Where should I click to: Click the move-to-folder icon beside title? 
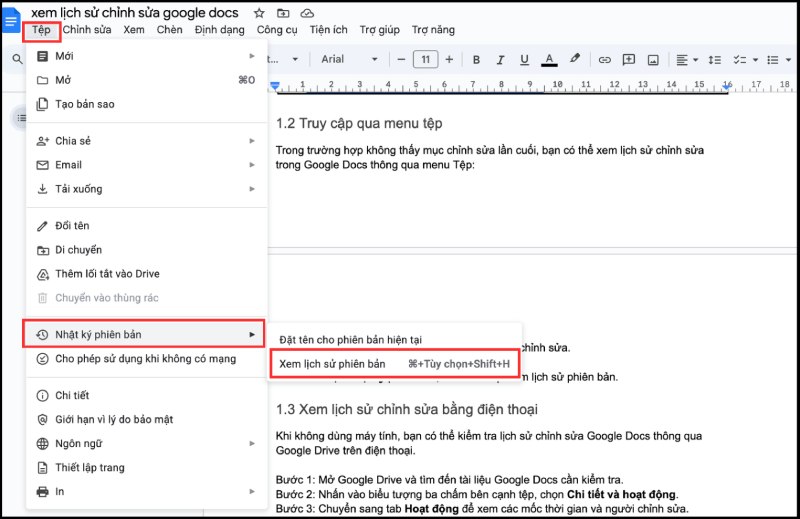point(283,13)
